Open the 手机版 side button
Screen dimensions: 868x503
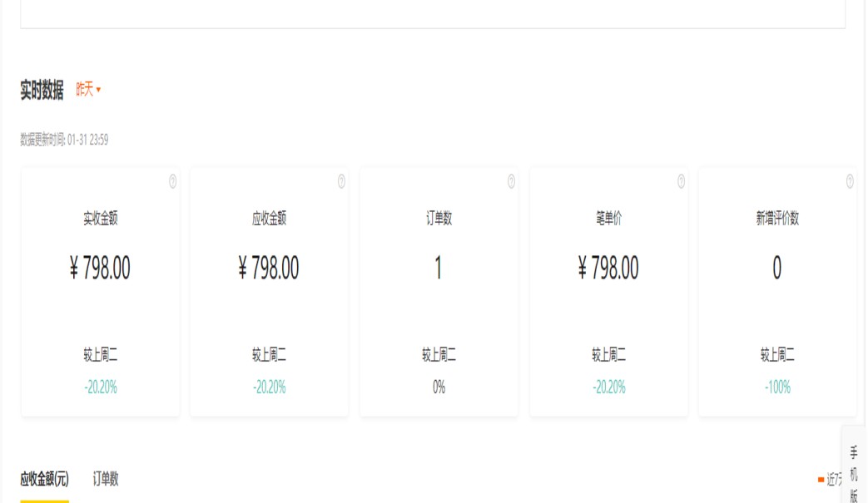tap(854, 473)
